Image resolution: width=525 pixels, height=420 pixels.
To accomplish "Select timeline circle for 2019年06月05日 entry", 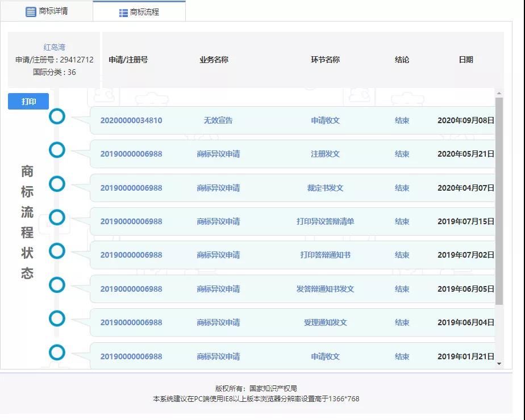I will click(57, 284).
